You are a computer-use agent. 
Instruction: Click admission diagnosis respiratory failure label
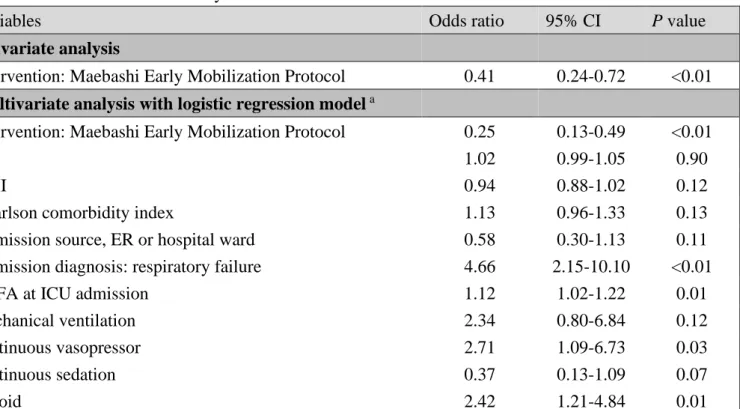click(x=131, y=267)
